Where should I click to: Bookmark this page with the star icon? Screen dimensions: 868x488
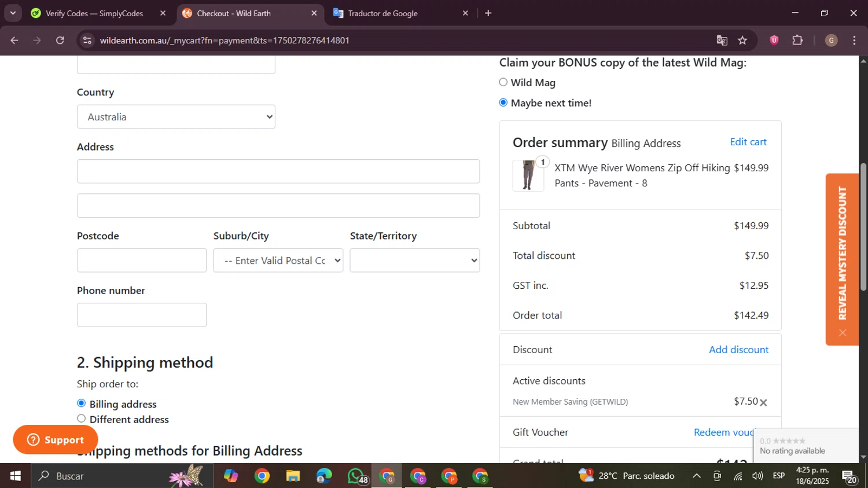pyautogui.click(x=742, y=41)
